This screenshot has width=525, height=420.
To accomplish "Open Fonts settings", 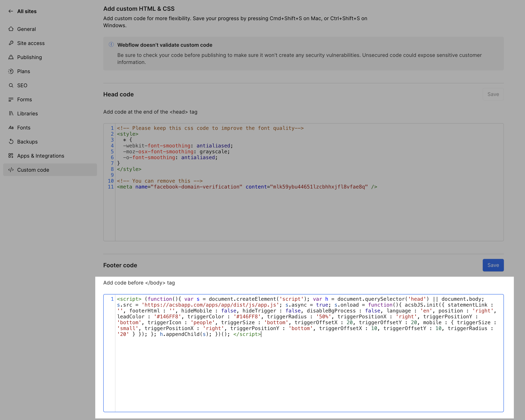I will pyautogui.click(x=50, y=127).
